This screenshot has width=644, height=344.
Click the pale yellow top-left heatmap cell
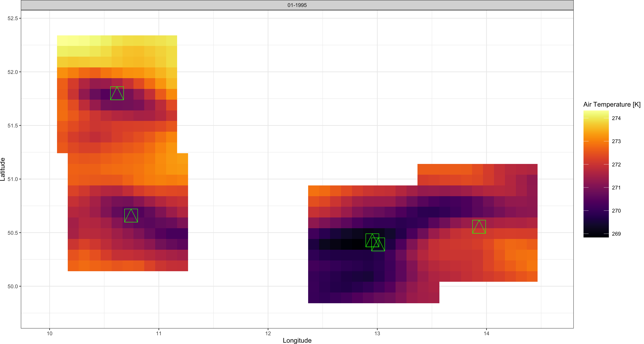click(62, 41)
